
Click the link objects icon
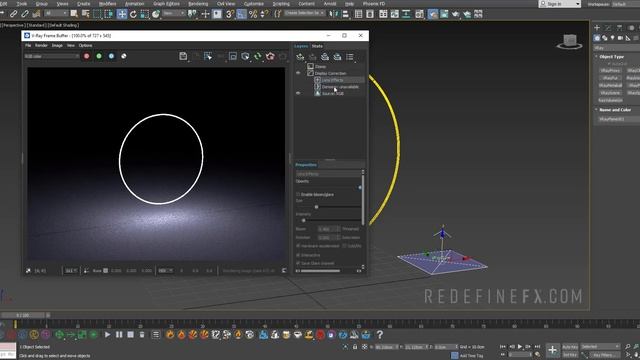13,14
